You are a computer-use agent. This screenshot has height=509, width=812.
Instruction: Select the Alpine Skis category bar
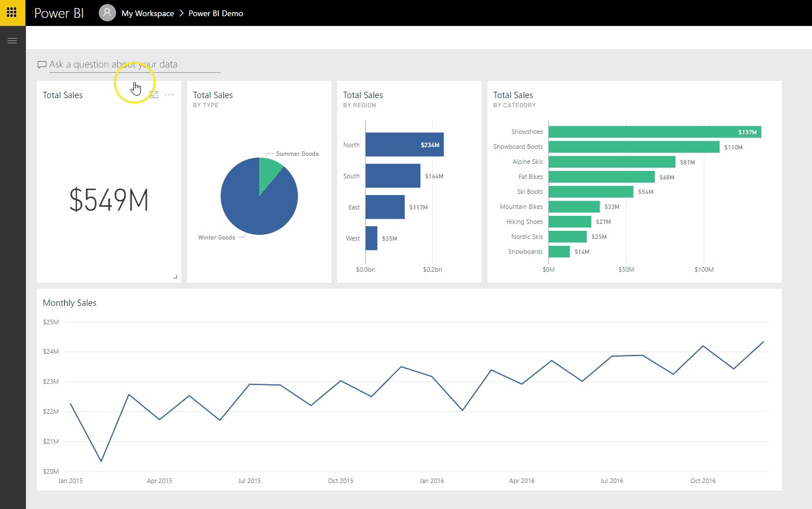tap(612, 162)
